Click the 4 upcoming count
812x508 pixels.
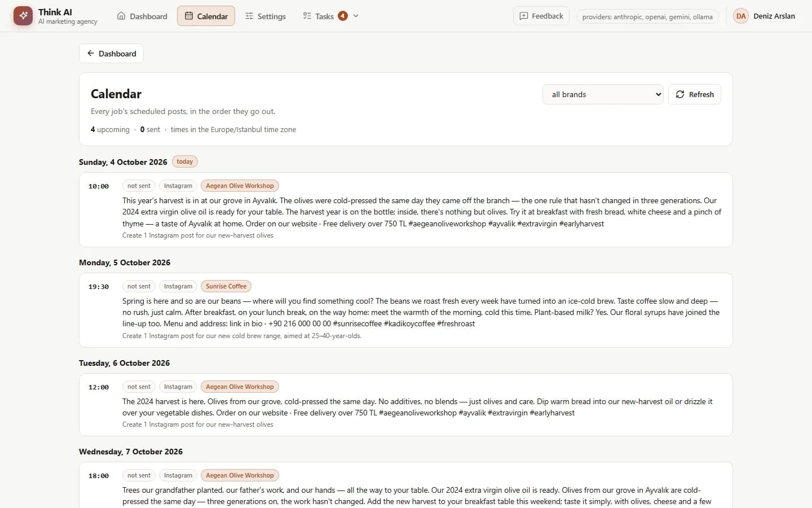pos(110,129)
